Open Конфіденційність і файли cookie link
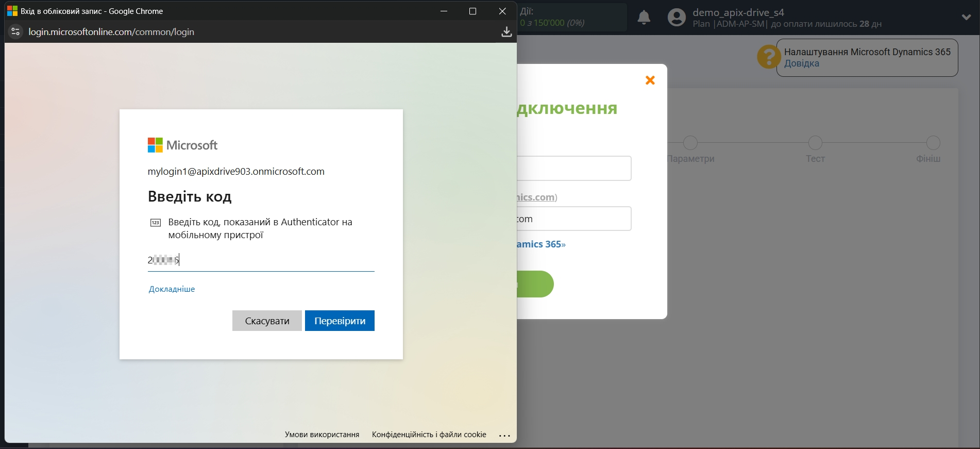This screenshot has height=449, width=980. click(x=429, y=435)
